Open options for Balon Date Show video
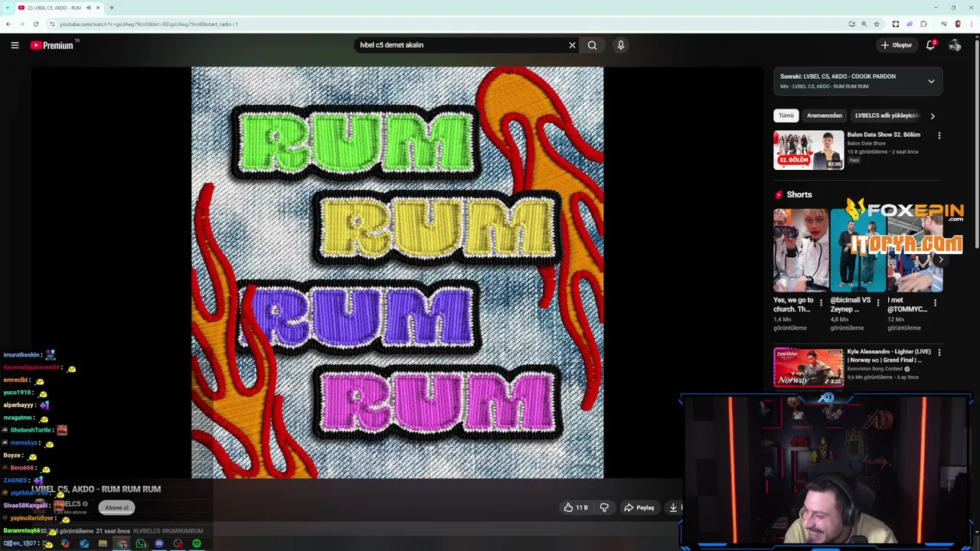 click(939, 135)
